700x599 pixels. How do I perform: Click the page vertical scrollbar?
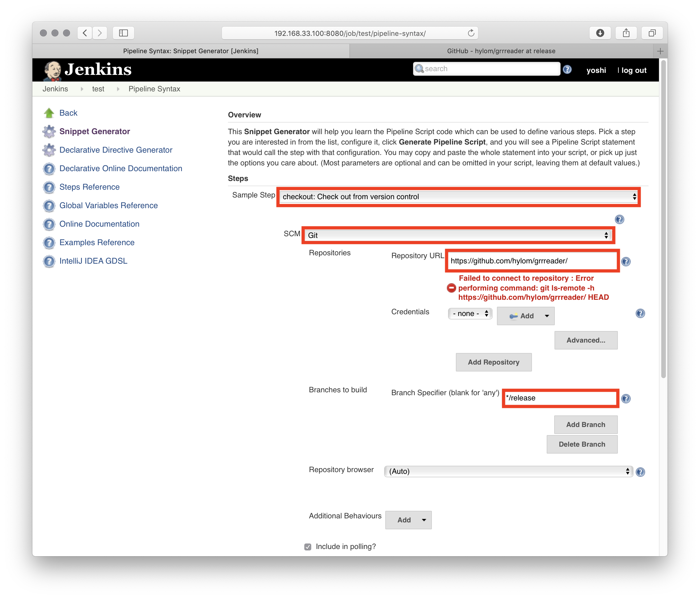(664, 219)
